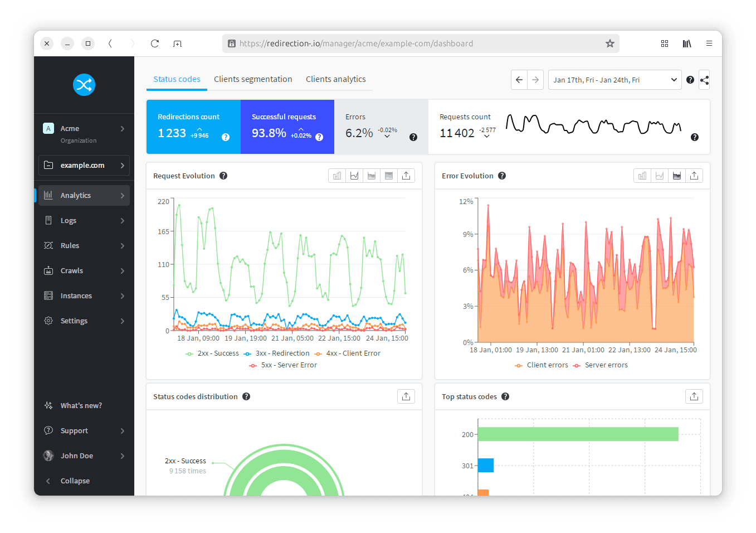The width and height of the screenshot is (756, 533).
Task: Open the John Doe account menu
Action: 84,456
